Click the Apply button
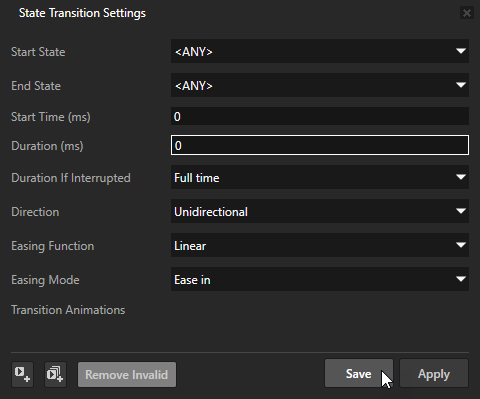The width and height of the screenshot is (480, 399). [x=434, y=373]
